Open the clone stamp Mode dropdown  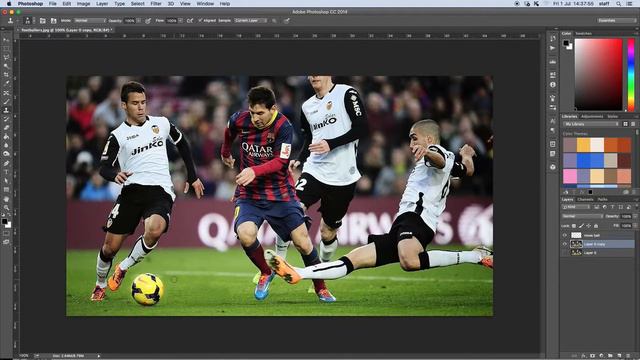coord(89,20)
